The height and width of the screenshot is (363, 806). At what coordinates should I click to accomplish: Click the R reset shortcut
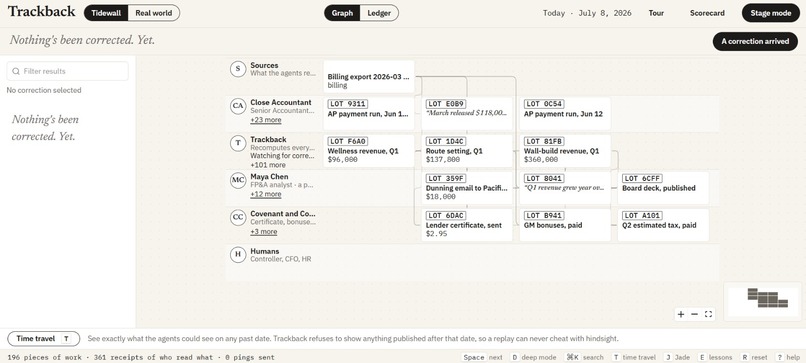click(755, 357)
